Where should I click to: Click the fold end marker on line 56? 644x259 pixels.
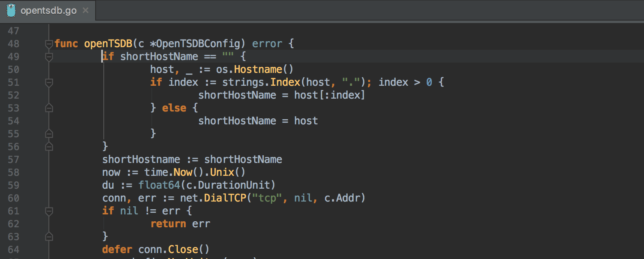[49, 147]
